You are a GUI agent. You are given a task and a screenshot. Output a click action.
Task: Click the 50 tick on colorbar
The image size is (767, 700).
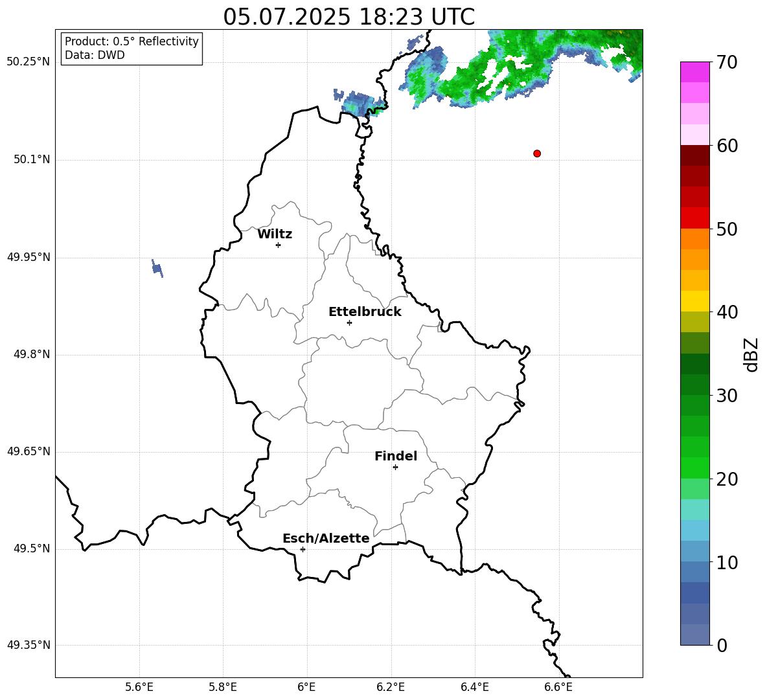click(x=727, y=229)
